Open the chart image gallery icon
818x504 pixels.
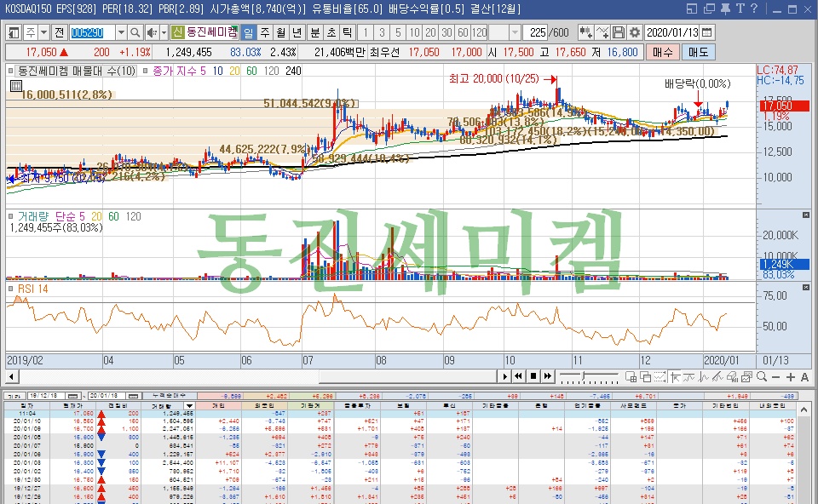[x=747, y=377]
